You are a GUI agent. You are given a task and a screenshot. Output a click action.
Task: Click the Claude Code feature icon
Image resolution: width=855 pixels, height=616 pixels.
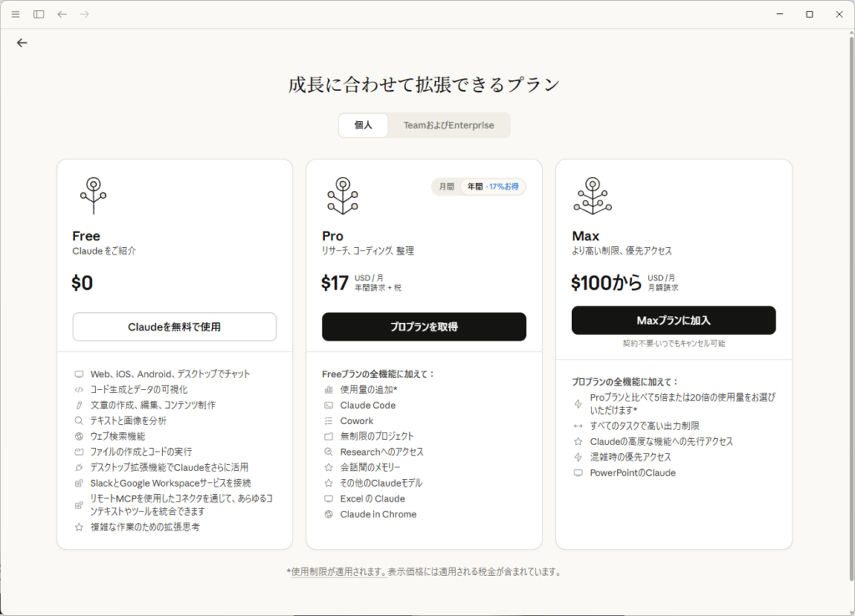[328, 406]
